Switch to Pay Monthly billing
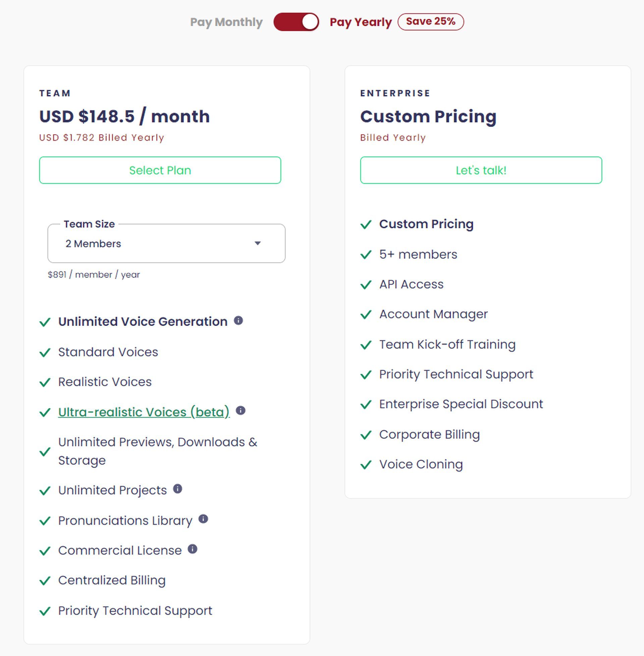 tap(226, 22)
